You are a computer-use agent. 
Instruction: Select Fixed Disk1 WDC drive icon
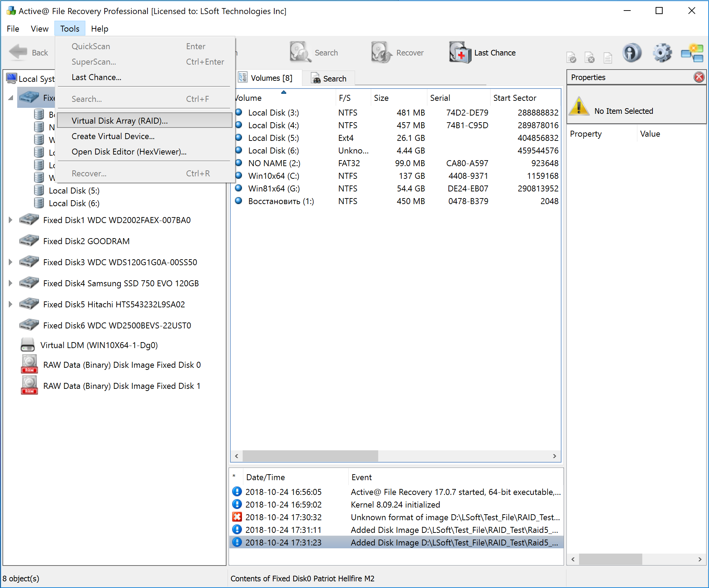(29, 220)
